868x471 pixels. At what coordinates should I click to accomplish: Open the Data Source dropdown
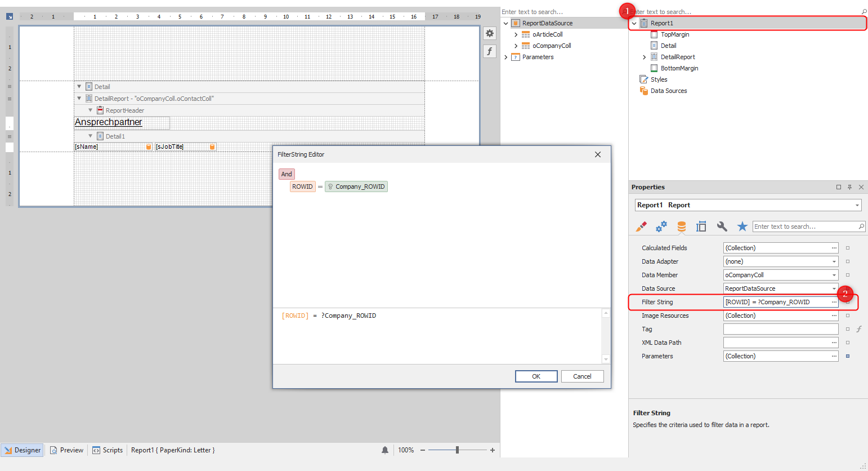(x=834, y=288)
